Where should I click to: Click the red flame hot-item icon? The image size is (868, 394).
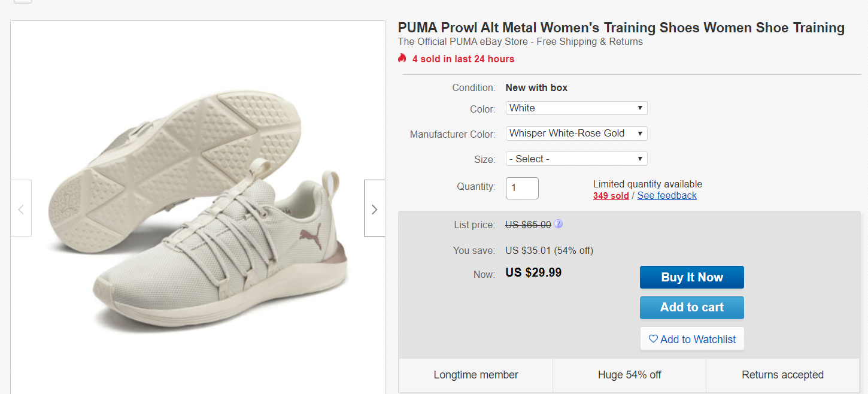click(402, 58)
